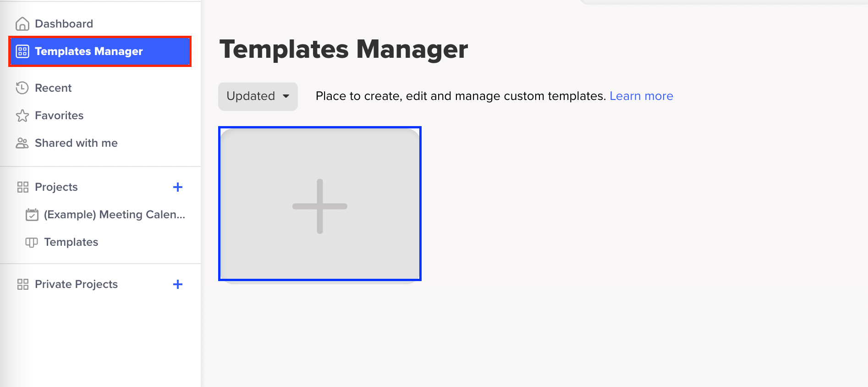Click the Templates book icon in sidebar
The width and height of the screenshot is (868, 387).
tap(32, 242)
